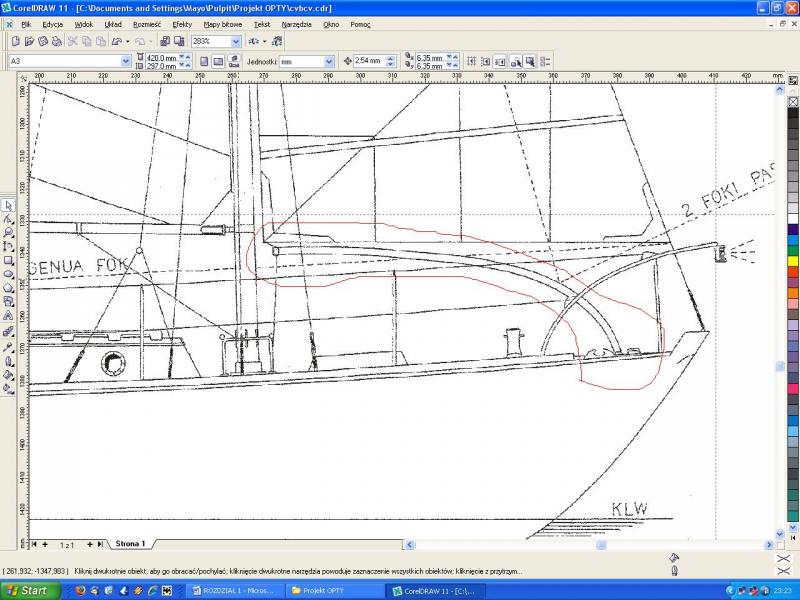Choose the Rectangle tool in toolbox
This screenshot has height=600, width=800.
(8, 260)
